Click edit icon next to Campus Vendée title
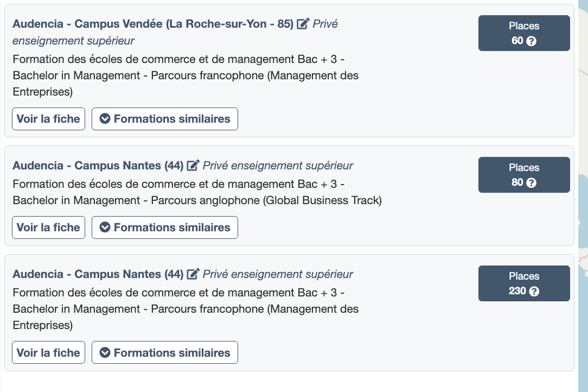 pyautogui.click(x=303, y=24)
